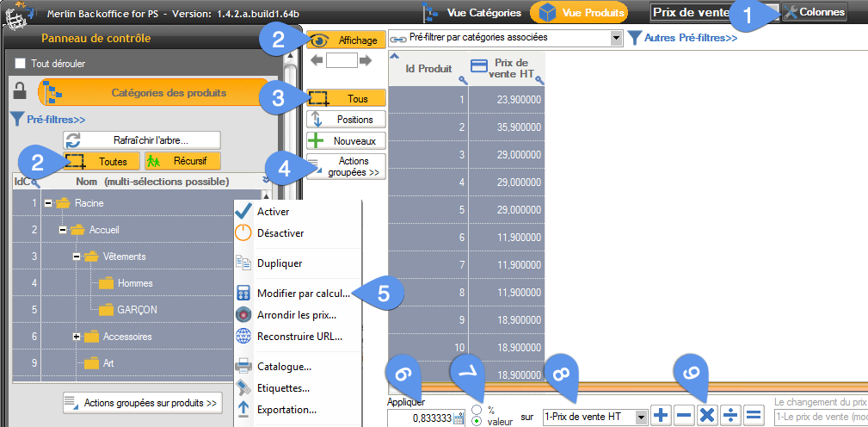Select the valeur radio button
Image resolution: width=868 pixels, height=427 pixels.
(x=476, y=422)
